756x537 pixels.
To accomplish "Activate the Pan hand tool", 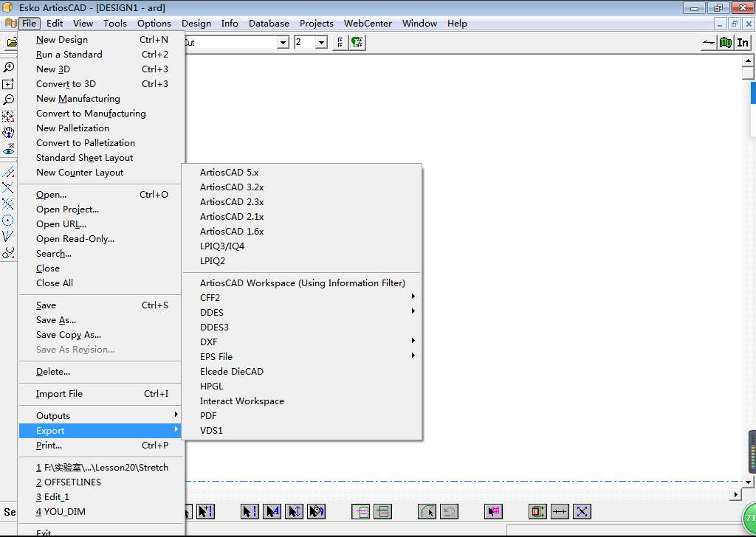I will tap(8, 133).
